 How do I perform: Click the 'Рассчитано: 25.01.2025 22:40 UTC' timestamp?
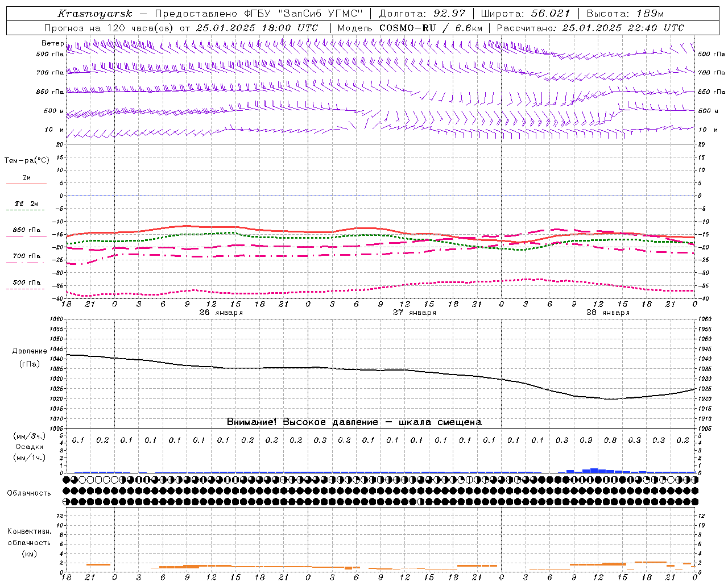pos(590,28)
